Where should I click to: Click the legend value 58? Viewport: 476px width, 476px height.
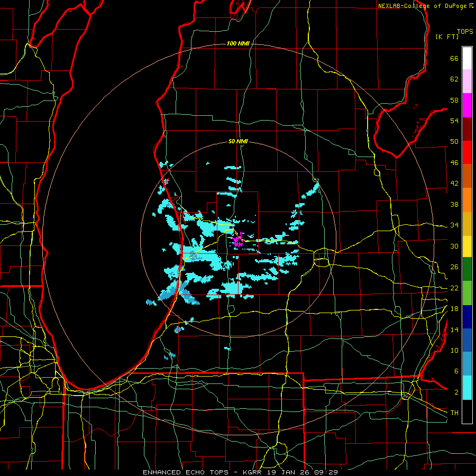click(x=454, y=100)
